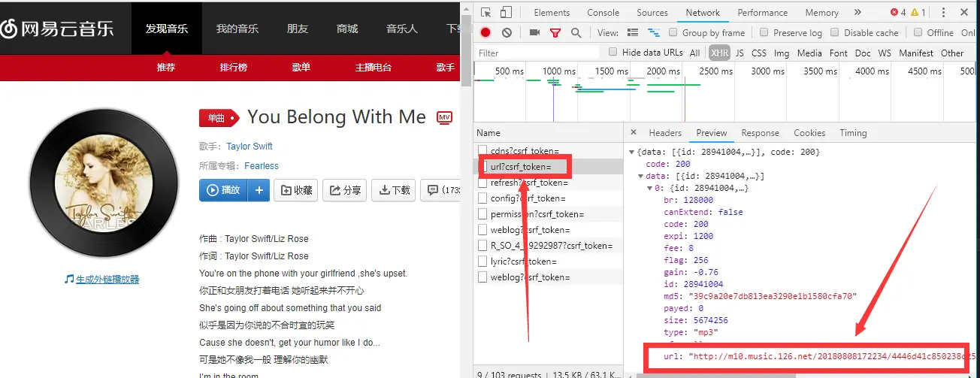This screenshot has height=378, width=980.
Task: Select url?csrf_token= request row
Action: 549,166
